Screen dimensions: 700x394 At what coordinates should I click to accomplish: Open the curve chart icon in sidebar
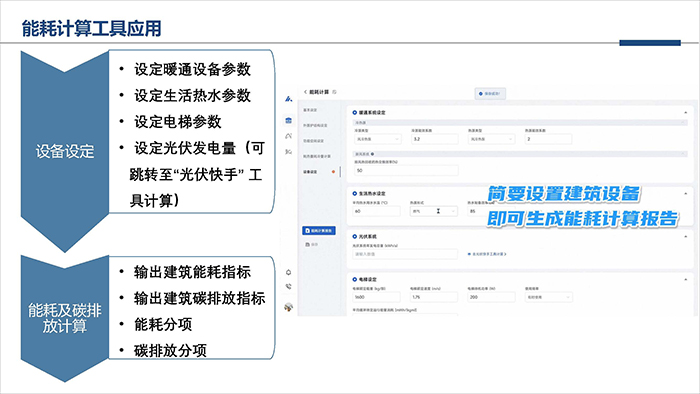[288, 136]
